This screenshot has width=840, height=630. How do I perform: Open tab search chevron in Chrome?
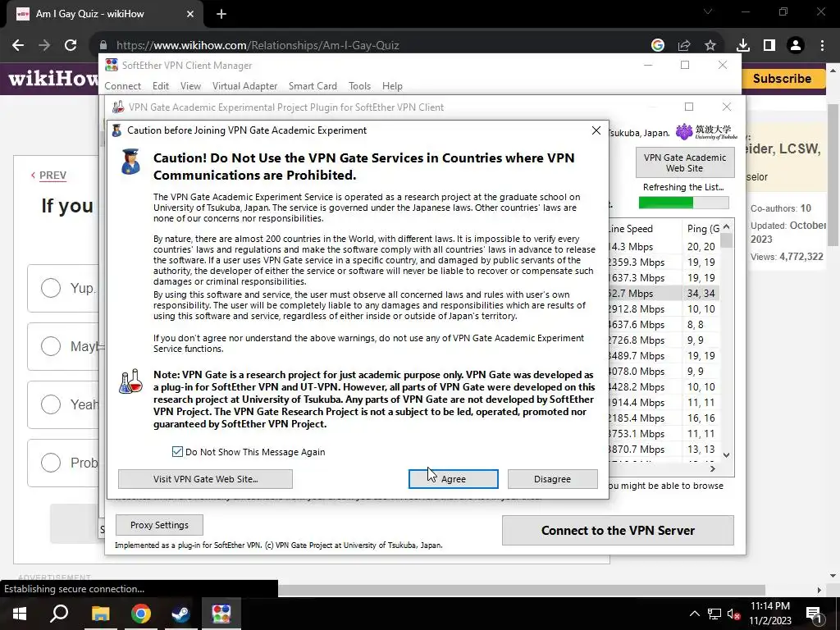click(708, 11)
